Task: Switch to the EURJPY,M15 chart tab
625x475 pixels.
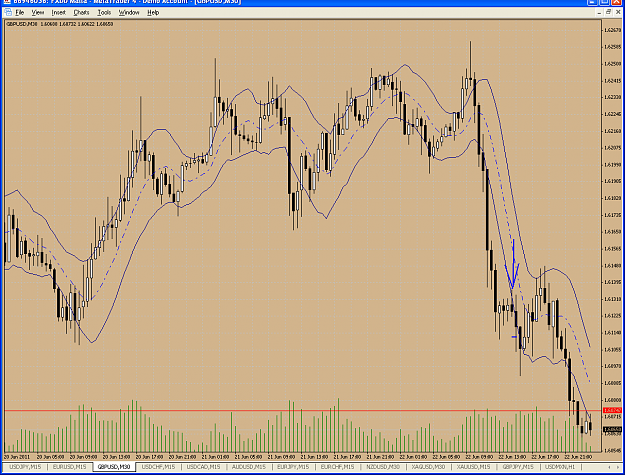Action: click(293, 467)
